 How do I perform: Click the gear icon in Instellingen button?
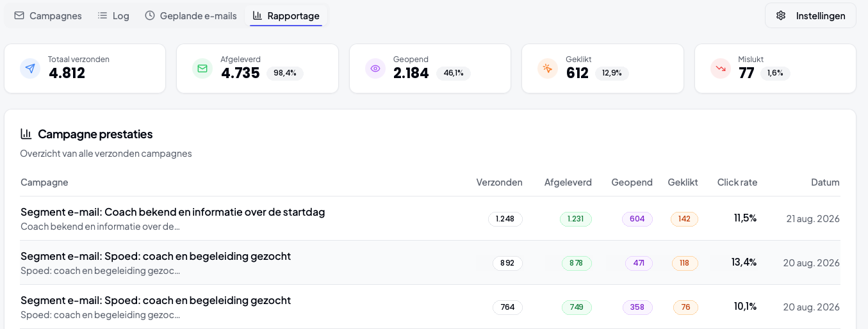(x=781, y=15)
